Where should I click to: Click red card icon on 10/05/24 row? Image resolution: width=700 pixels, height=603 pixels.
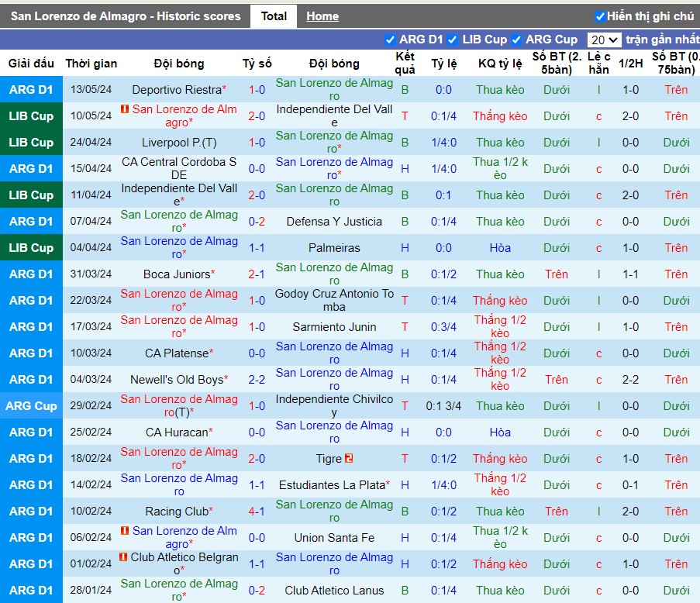[x=125, y=109]
